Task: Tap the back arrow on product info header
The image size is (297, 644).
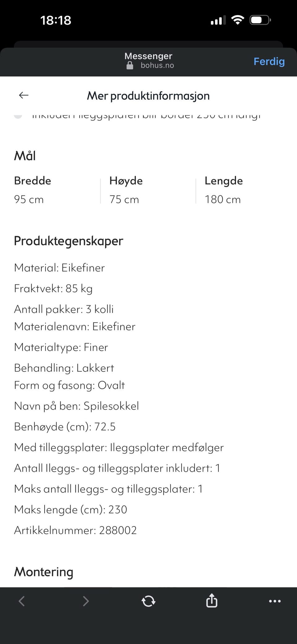Action: [24, 95]
